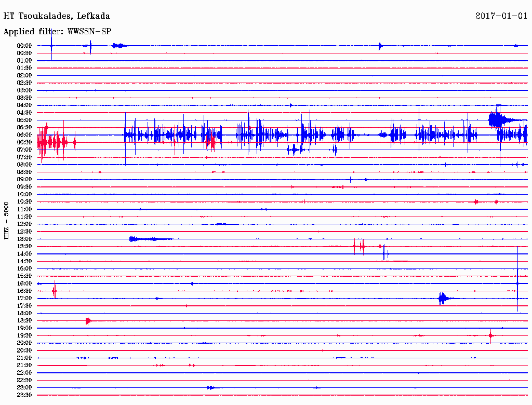Select the 02:00 time label

24,76
